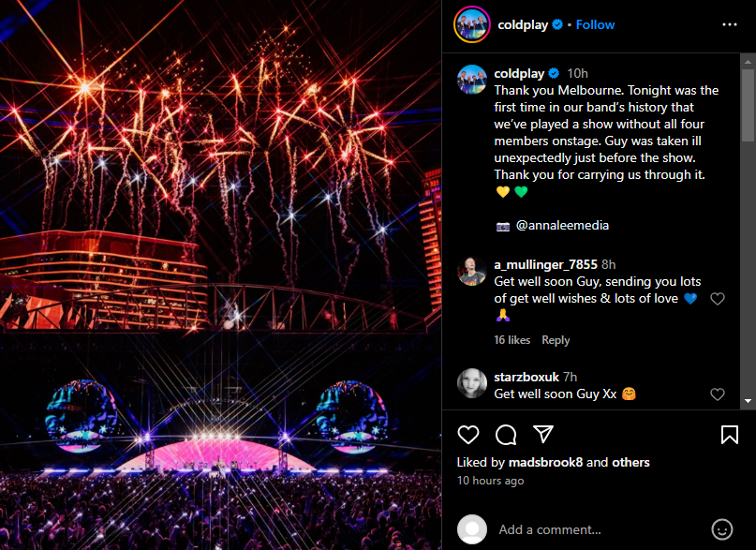Save post with bookmark icon
This screenshot has height=550, width=756.
[x=729, y=435]
